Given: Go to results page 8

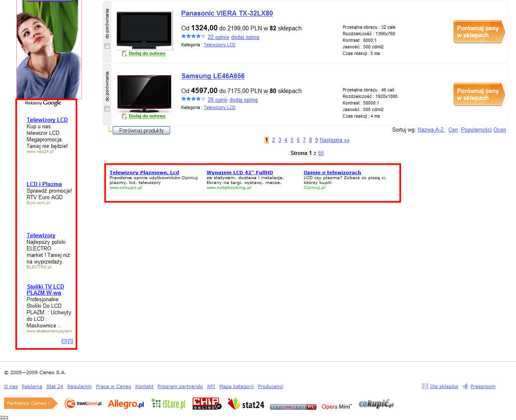Looking at the screenshot, I should pos(310,140).
